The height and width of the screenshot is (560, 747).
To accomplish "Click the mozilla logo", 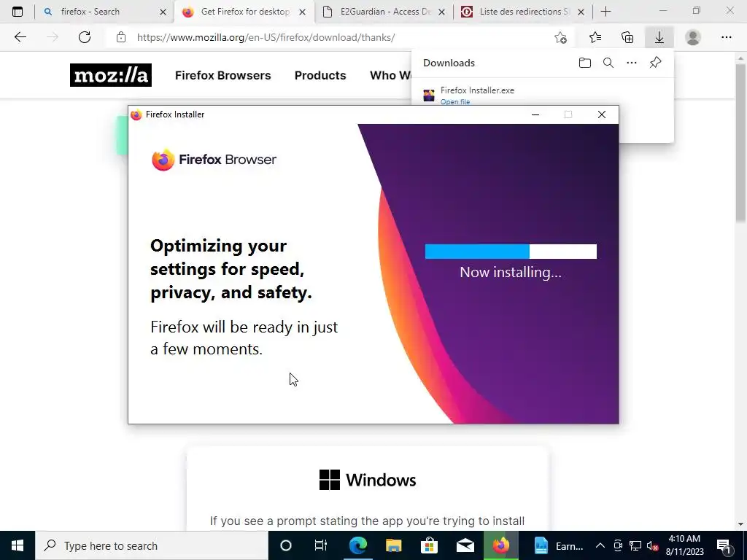I will (111, 75).
